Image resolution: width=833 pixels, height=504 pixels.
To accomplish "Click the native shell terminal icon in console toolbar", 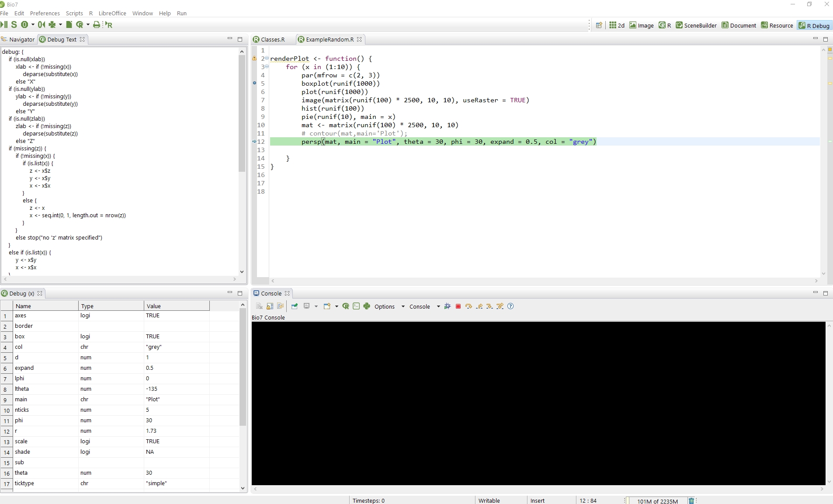I will coord(356,306).
